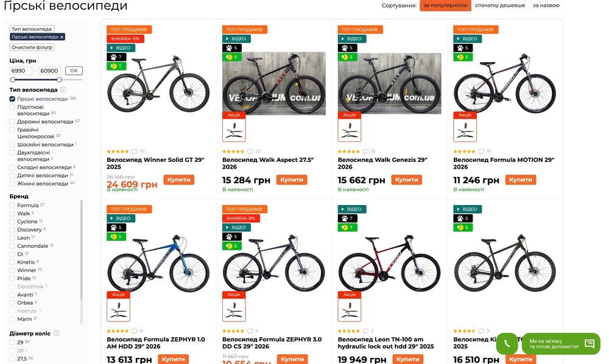609x364 pixels.
Task: Select the за назвою sorting option
Action: pos(546,5)
